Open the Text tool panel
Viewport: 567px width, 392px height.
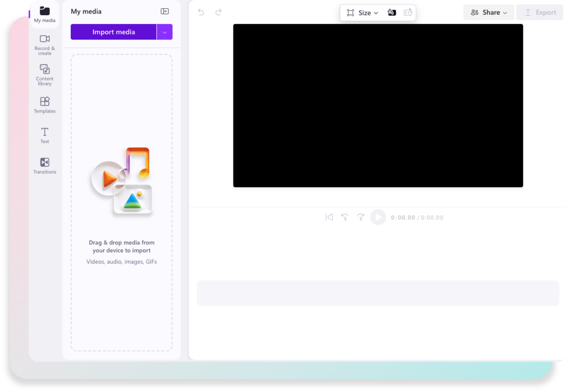coord(44,135)
